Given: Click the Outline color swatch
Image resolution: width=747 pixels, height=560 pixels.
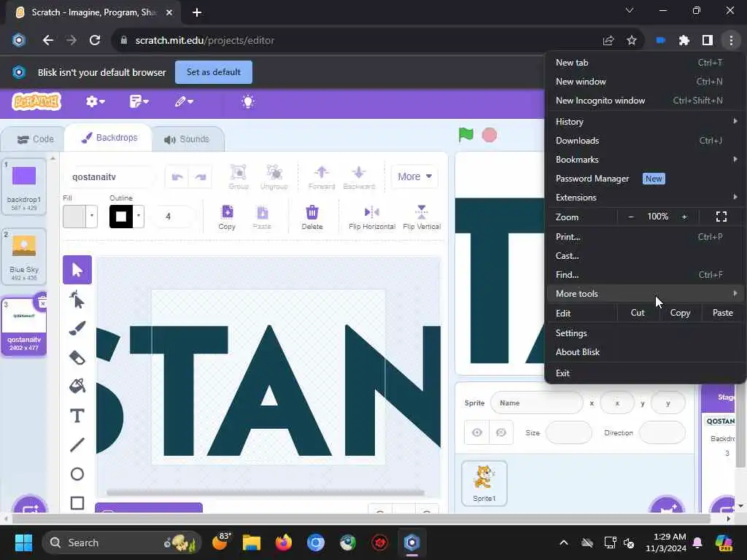Looking at the screenshot, I should (121, 216).
